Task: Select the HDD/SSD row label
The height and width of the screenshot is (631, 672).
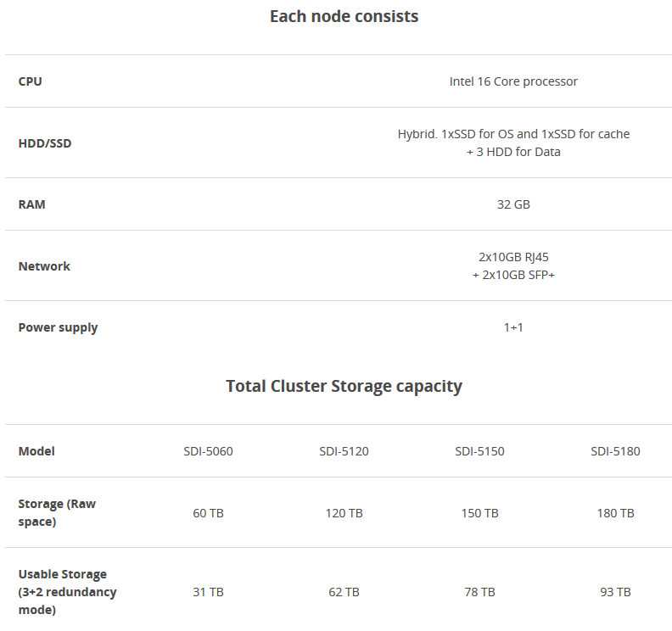Action: point(45,143)
